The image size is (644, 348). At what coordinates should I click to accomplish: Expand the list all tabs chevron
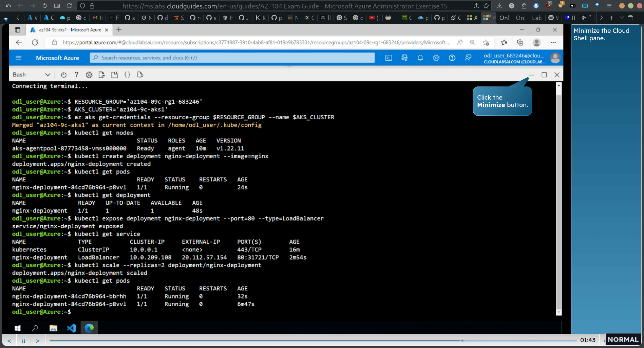pos(622,18)
